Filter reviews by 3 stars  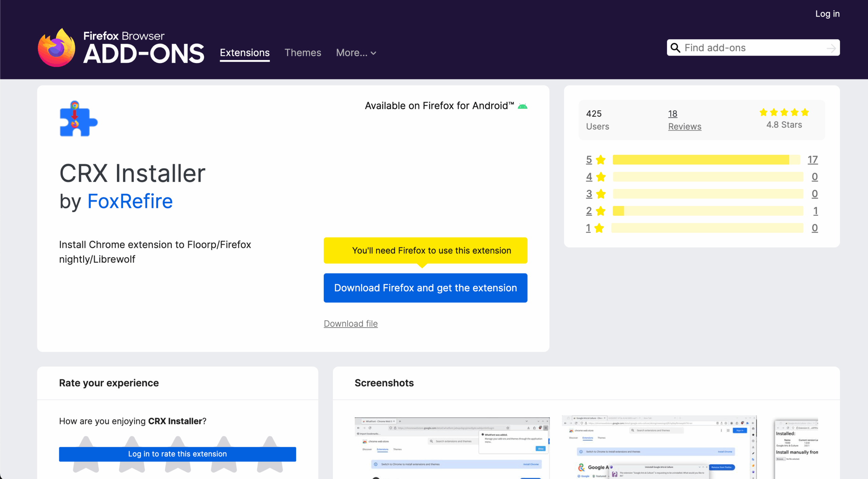point(595,194)
